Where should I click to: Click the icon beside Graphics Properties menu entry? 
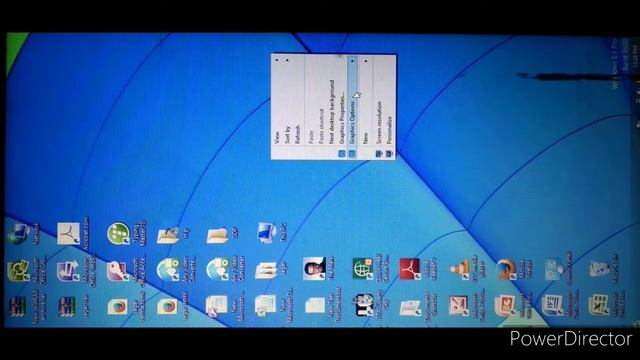(x=342, y=154)
